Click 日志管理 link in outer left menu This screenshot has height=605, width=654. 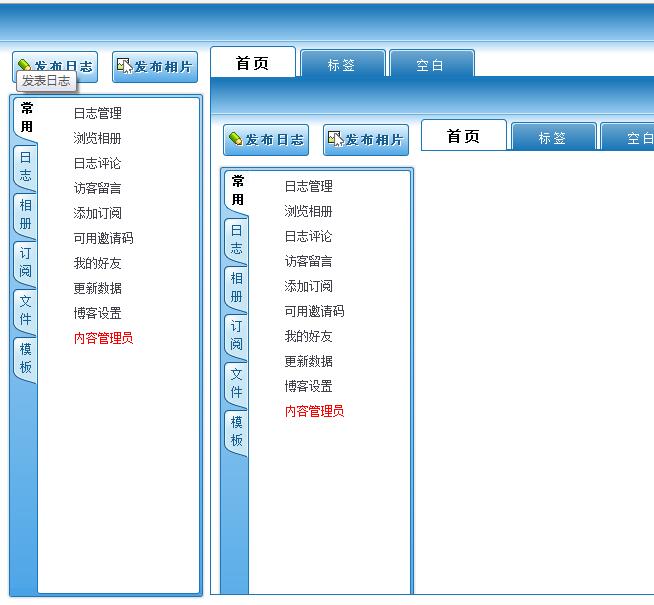97,113
